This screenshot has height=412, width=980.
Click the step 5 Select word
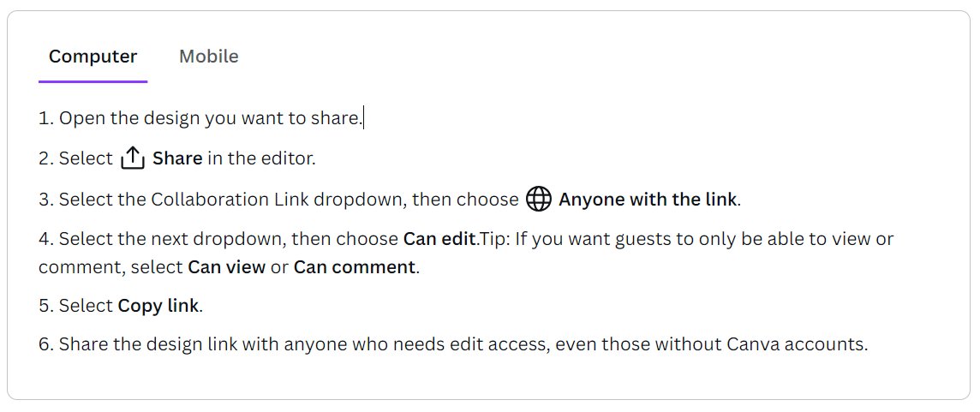tap(87, 307)
